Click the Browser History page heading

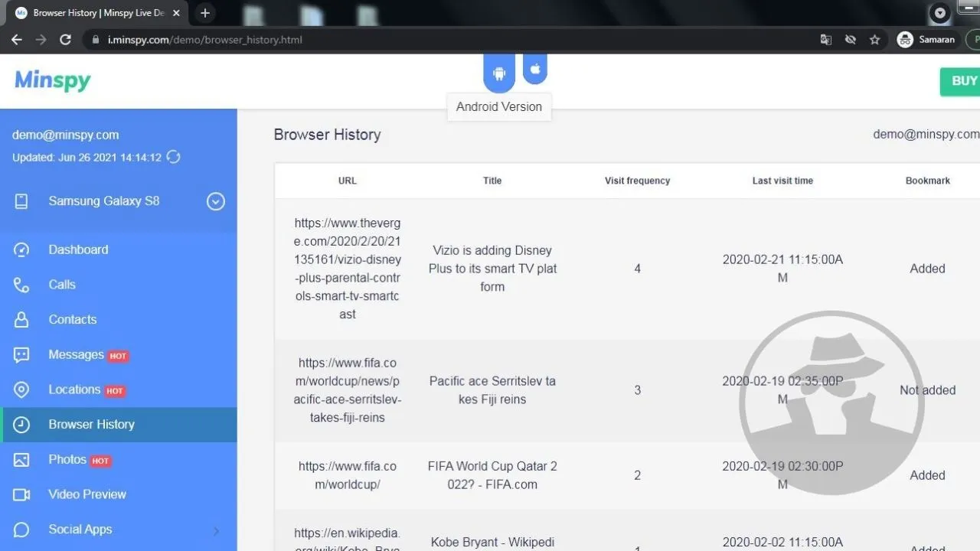(x=328, y=135)
